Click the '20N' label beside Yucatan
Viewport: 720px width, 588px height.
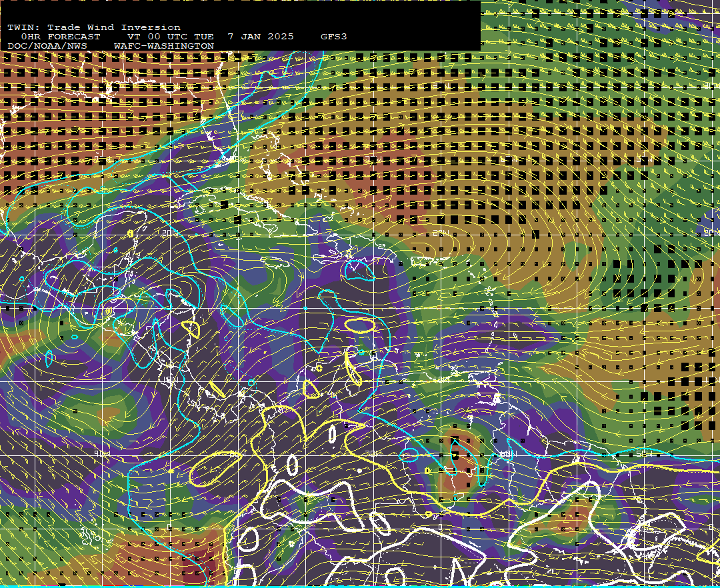pyautogui.click(x=169, y=233)
